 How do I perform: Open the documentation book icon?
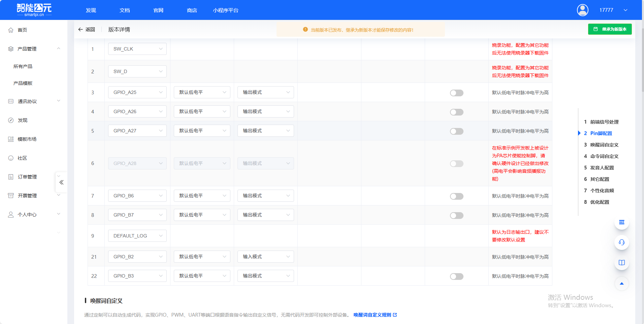click(x=621, y=262)
